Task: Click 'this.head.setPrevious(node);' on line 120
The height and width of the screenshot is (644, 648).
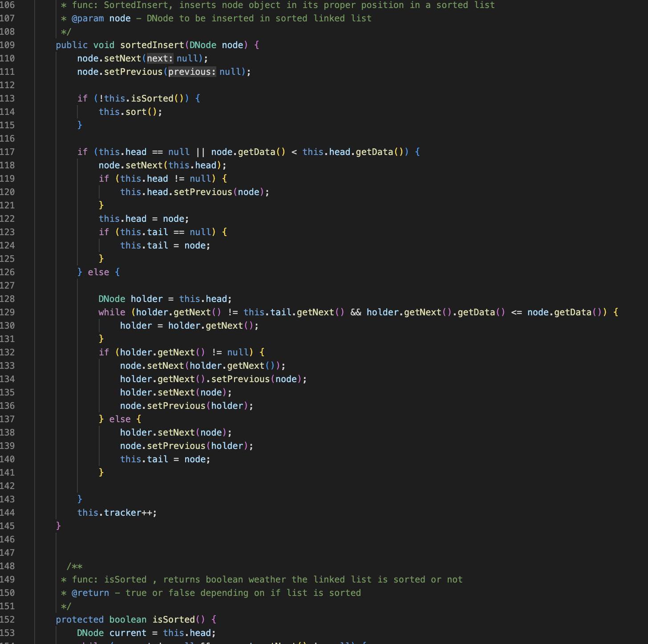Action: click(195, 192)
